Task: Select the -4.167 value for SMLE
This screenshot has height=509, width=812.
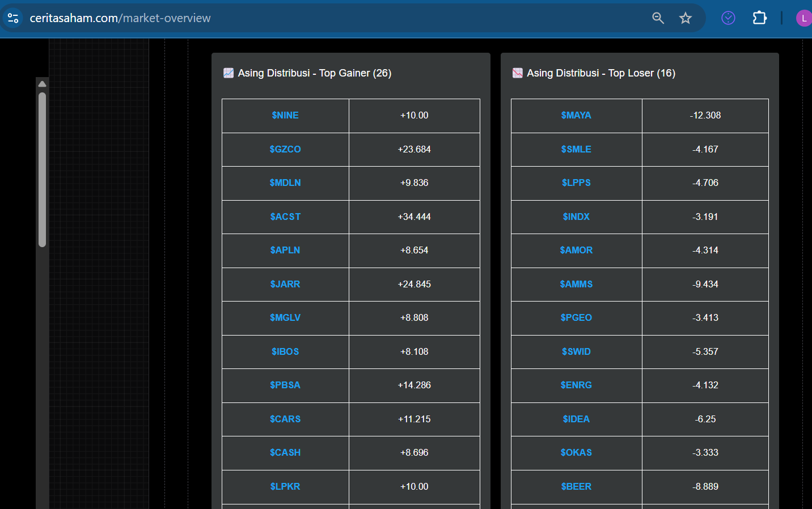Action: [705, 149]
